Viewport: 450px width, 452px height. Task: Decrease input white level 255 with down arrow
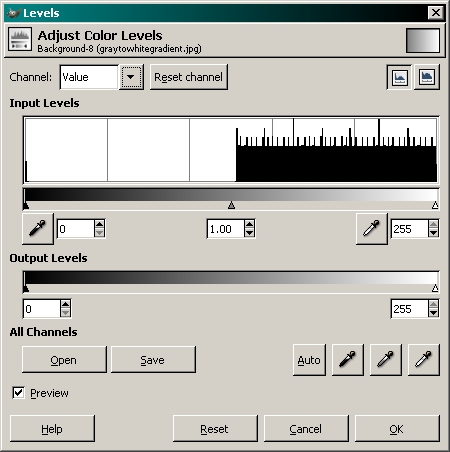point(433,233)
